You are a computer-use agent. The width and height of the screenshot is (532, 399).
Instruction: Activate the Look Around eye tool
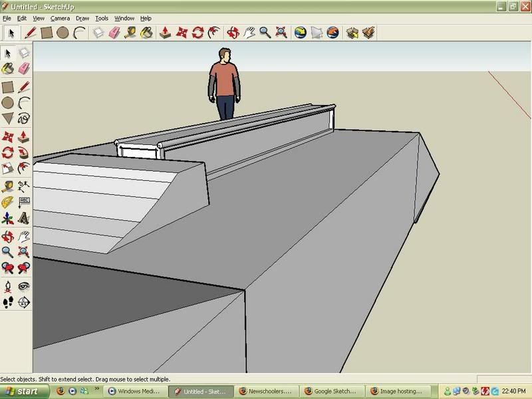point(24,286)
